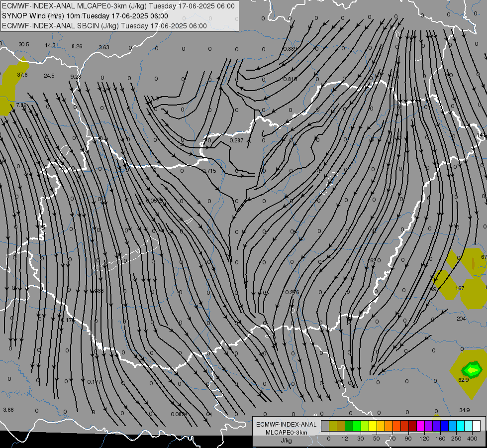Click the map value '0.889'
This screenshot has height=448, width=487.
[290, 49]
